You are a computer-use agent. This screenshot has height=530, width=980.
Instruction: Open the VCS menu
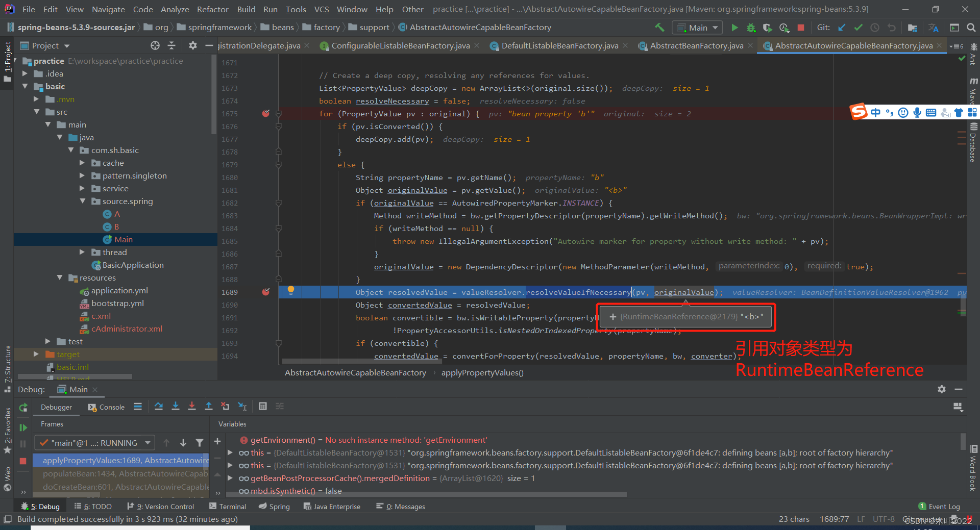coord(322,9)
